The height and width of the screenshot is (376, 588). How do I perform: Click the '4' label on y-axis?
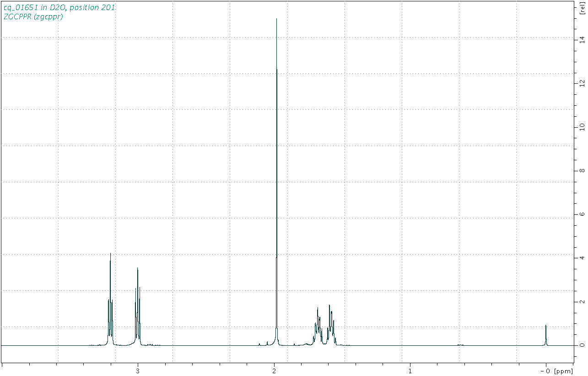click(x=582, y=258)
